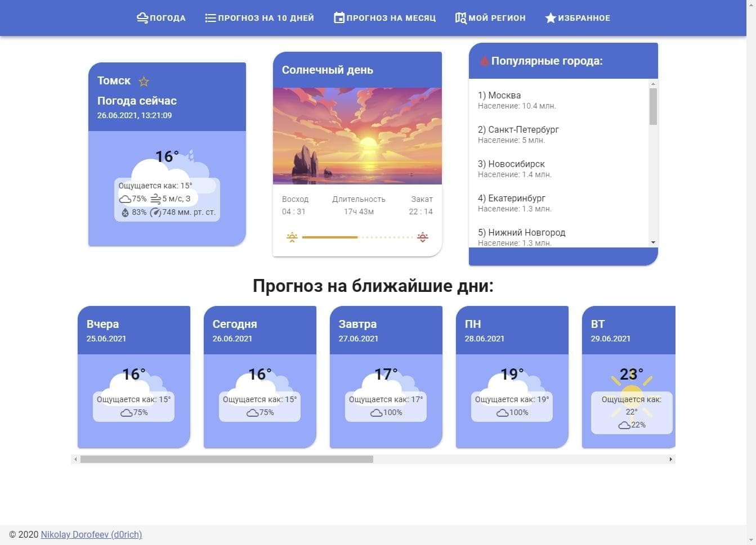Click the sunset landscape image

coord(357,136)
